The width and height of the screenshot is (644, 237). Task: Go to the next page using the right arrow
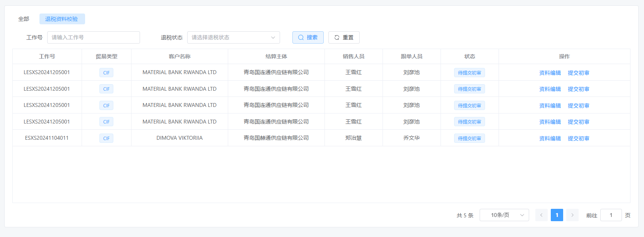point(572,215)
